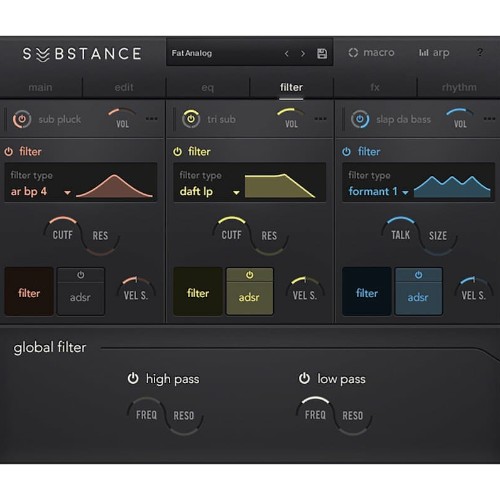Disable the yellow adsr power
Viewport: 500px width, 500px height.
(249, 275)
